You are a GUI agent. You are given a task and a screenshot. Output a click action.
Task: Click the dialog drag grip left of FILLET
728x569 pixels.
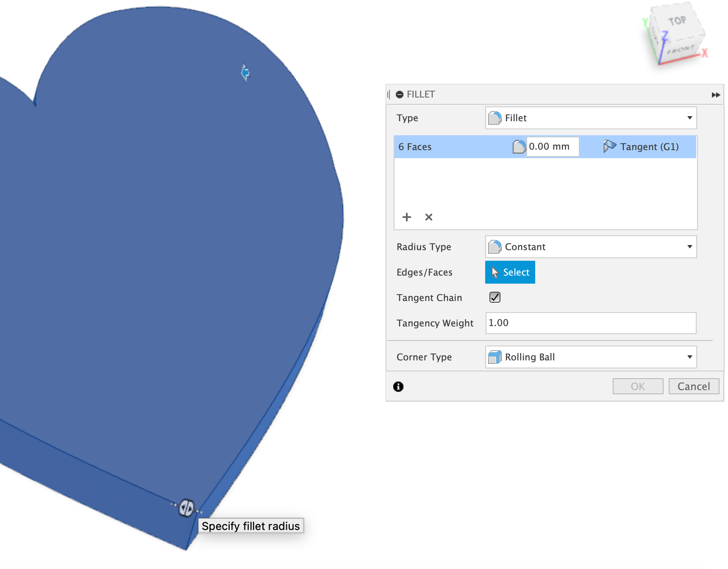click(389, 95)
